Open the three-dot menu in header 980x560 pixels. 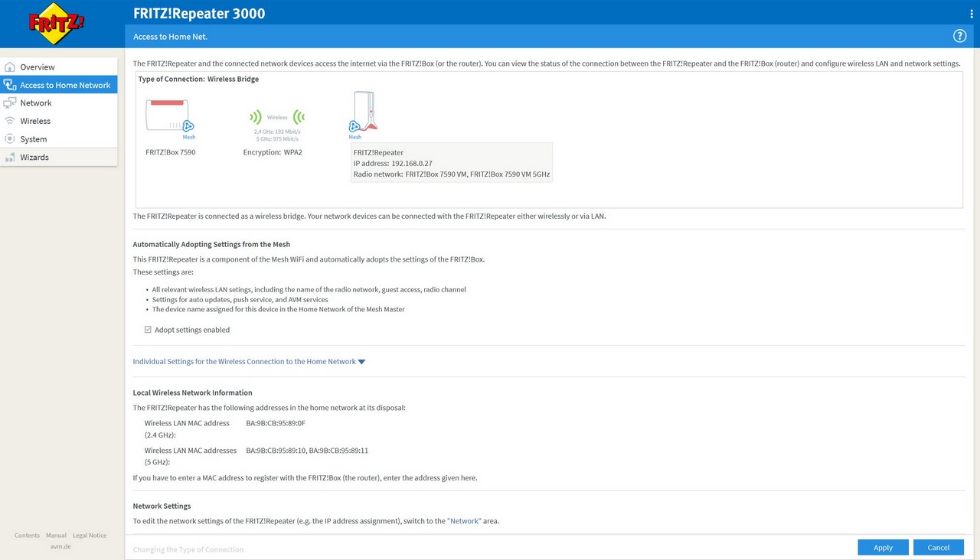(972, 14)
